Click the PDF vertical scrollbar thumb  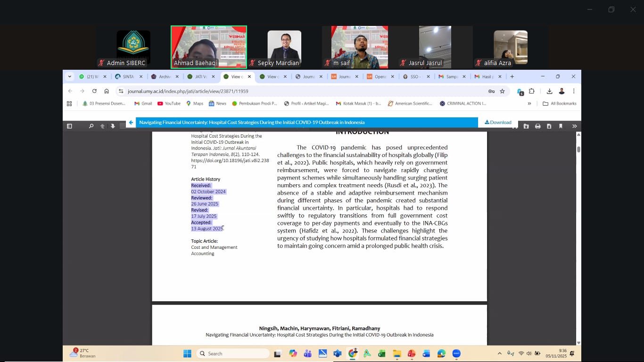click(578, 149)
